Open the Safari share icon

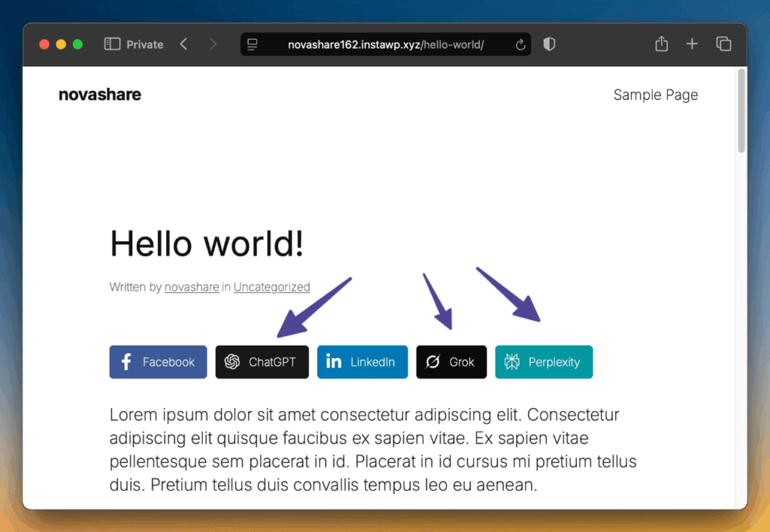click(661, 44)
